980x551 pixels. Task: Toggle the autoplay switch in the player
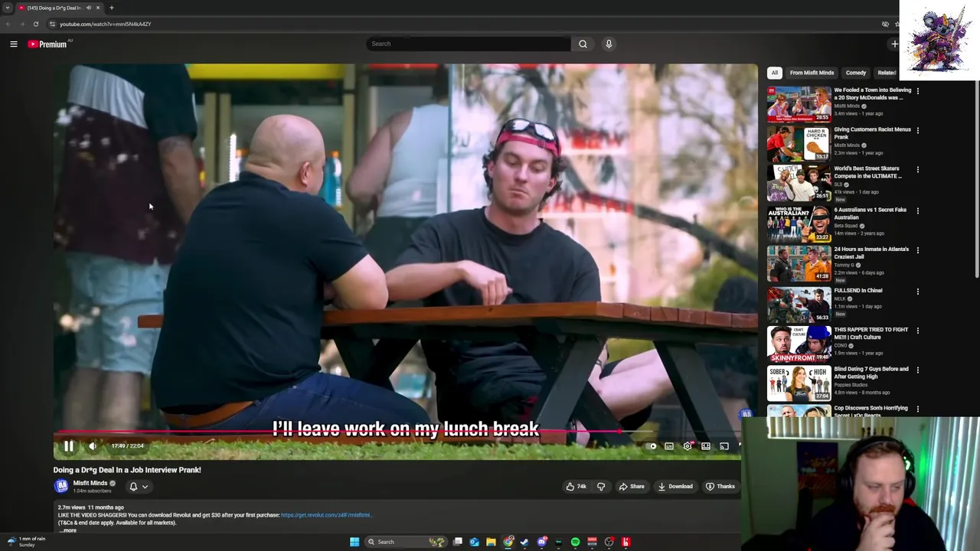[652, 446]
